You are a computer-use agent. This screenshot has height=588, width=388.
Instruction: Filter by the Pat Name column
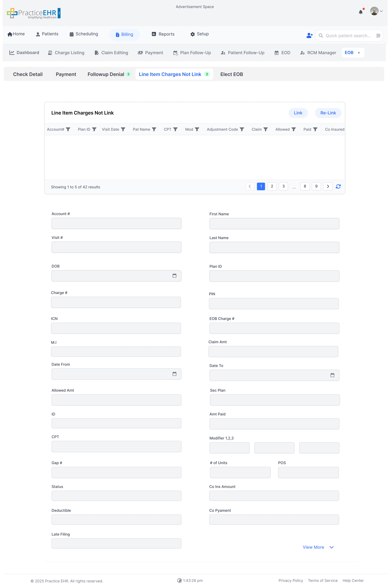(x=154, y=129)
